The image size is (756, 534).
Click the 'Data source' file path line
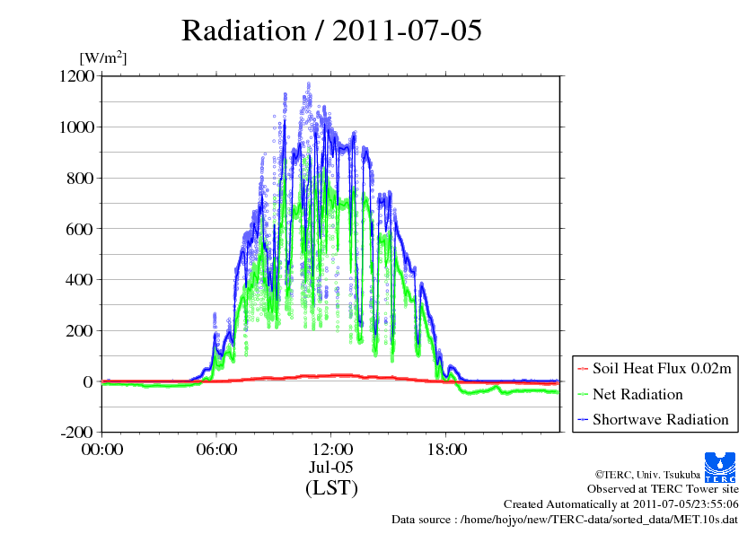pos(565,520)
